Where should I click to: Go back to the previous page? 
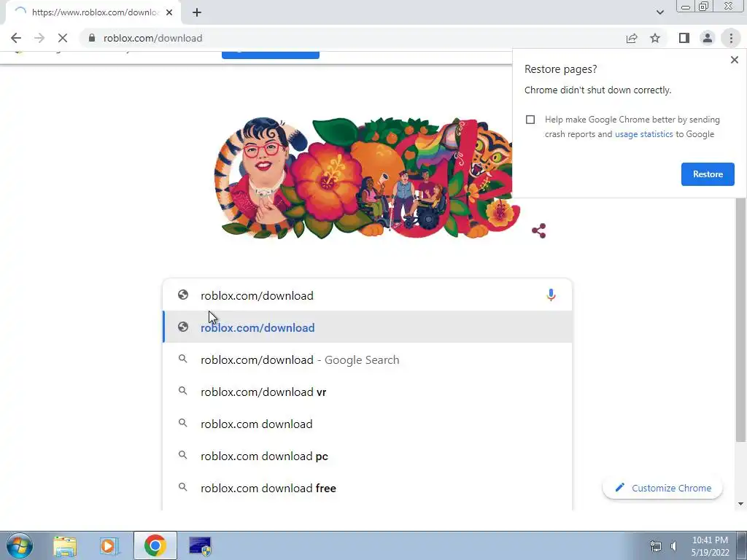click(x=16, y=38)
